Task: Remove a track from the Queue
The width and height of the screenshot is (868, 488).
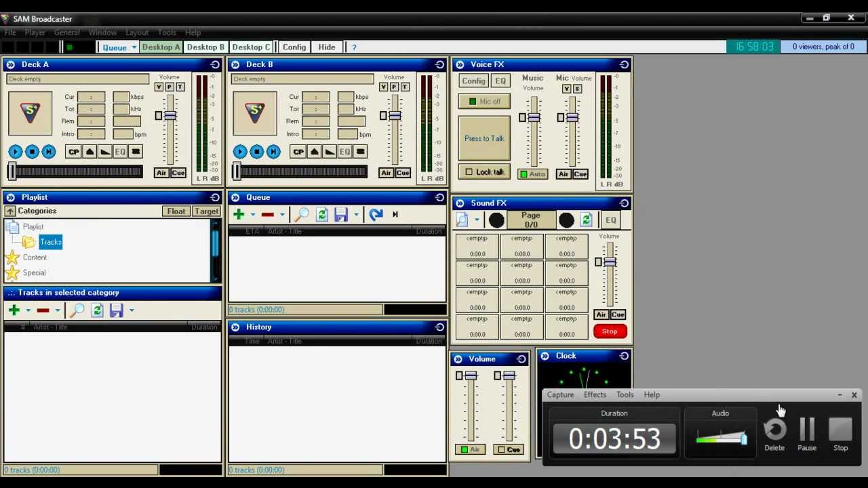Action: (267, 214)
